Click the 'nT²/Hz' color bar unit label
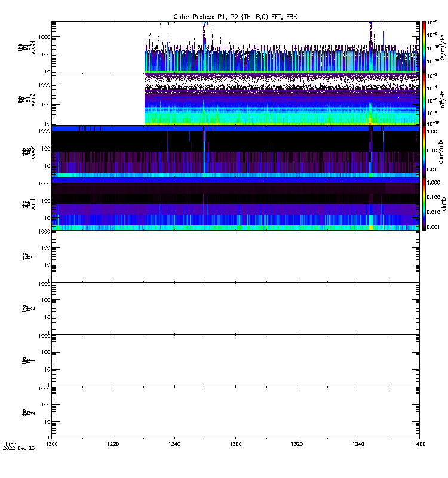448x478 pixels. click(x=443, y=99)
